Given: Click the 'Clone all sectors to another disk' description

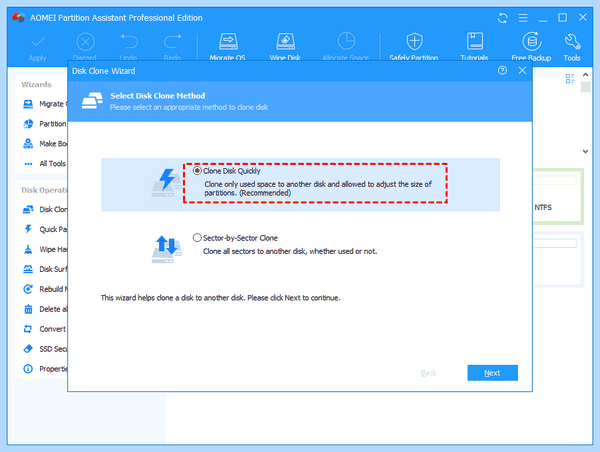Looking at the screenshot, I should pos(290,251).
